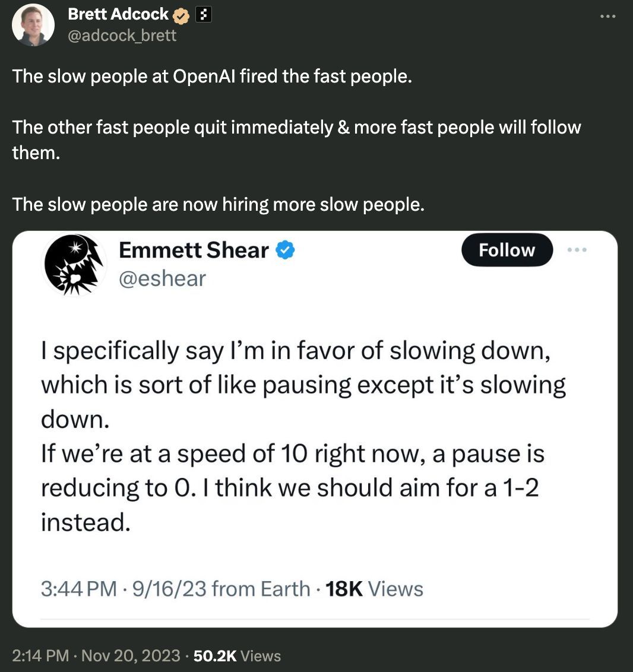Image resolution: width=633 pixels, height=672 pixels.
Task: Click Emmett Shear's black-and-white profile avatar
Action: 74,265
